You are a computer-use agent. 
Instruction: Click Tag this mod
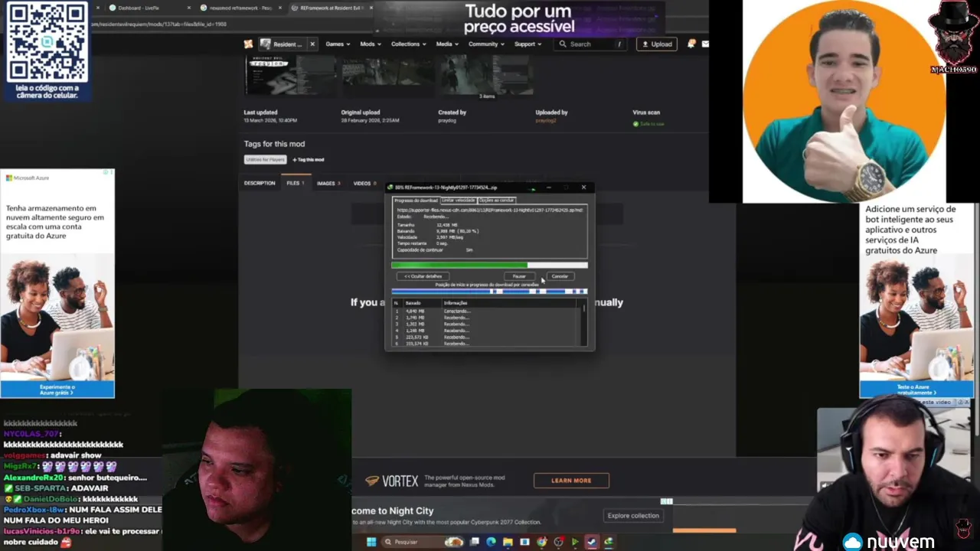(308, 159)
